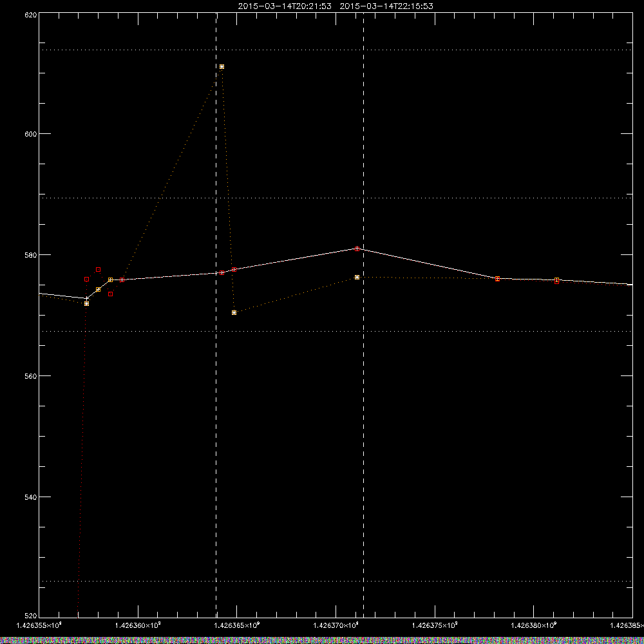
Task: Click the left vertical dashed line
Action: (216, 315)
